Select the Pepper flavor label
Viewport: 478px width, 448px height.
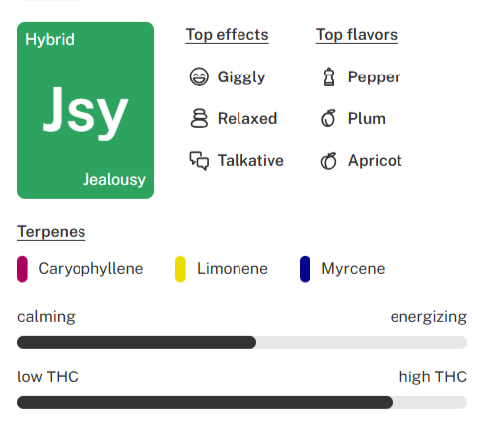374,77
